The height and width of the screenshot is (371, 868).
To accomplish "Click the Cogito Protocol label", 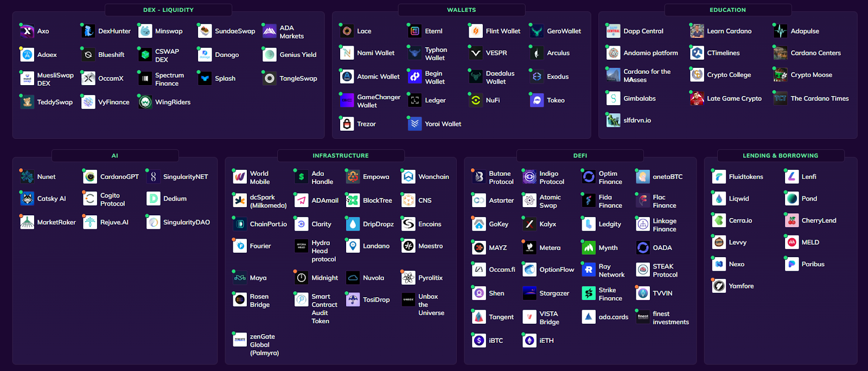I will click(112, 200).
